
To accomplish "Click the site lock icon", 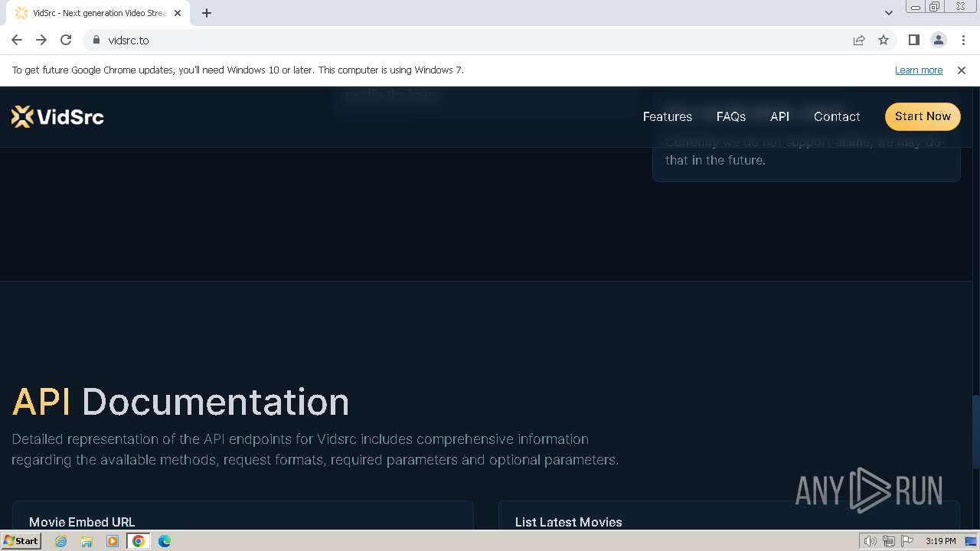I will coord(96,40).
